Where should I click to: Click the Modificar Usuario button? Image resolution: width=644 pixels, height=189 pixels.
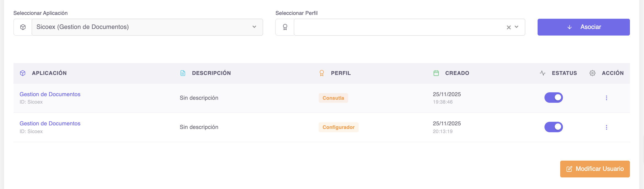(x=595, y=169)
